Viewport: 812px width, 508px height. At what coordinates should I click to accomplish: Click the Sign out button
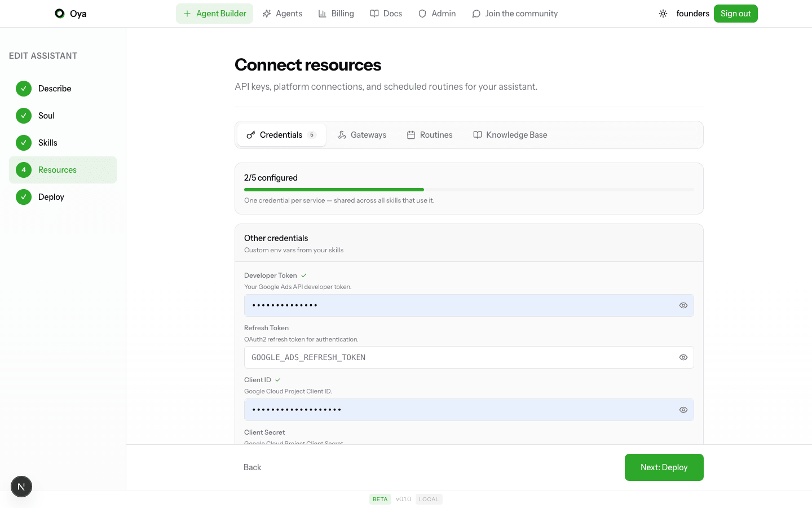735,14
